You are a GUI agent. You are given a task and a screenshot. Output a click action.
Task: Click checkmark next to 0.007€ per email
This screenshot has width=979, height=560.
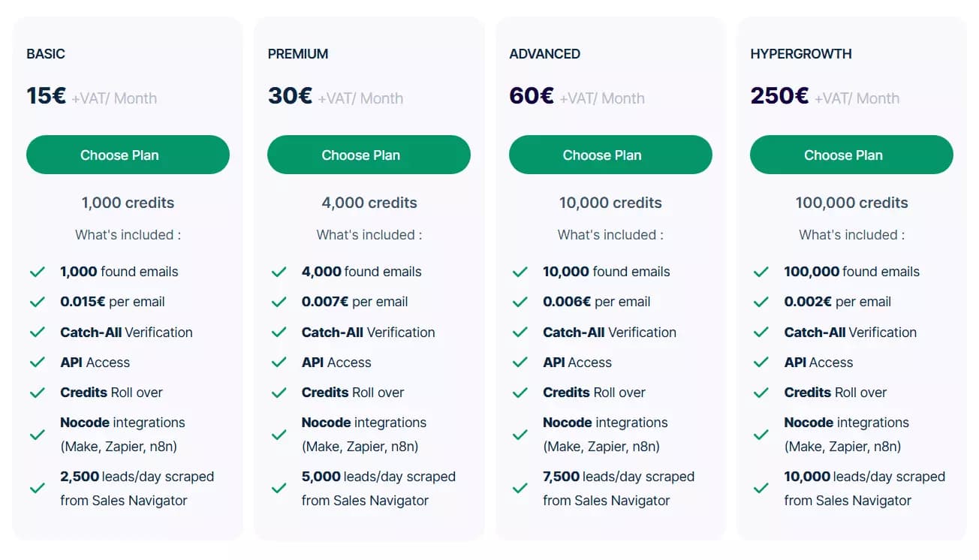click(x=279, y=302)
